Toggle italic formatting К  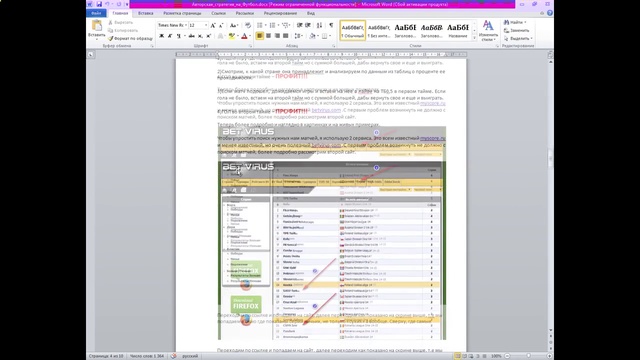(170, 36)
